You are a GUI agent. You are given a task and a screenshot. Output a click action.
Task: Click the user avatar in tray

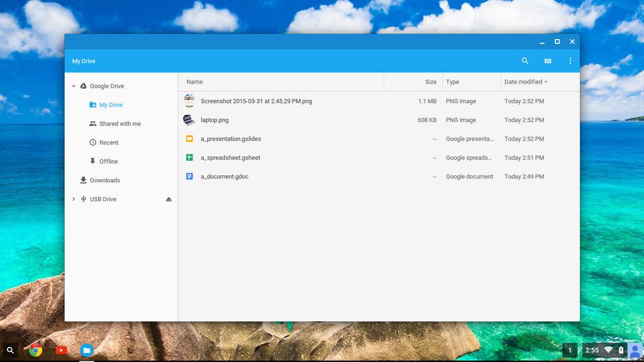pyautogui.click(x=635, y=350)
